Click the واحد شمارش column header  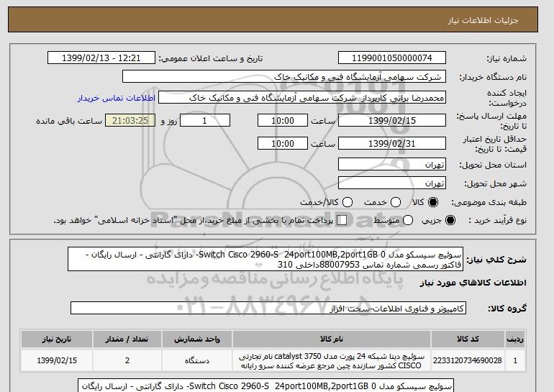tap(197, 339)
